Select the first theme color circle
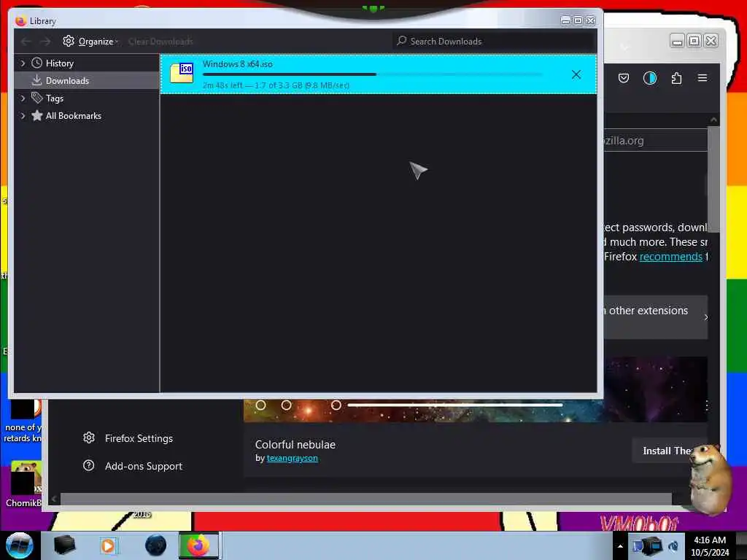Screen dimensions: 747x560 pos(260,405)
